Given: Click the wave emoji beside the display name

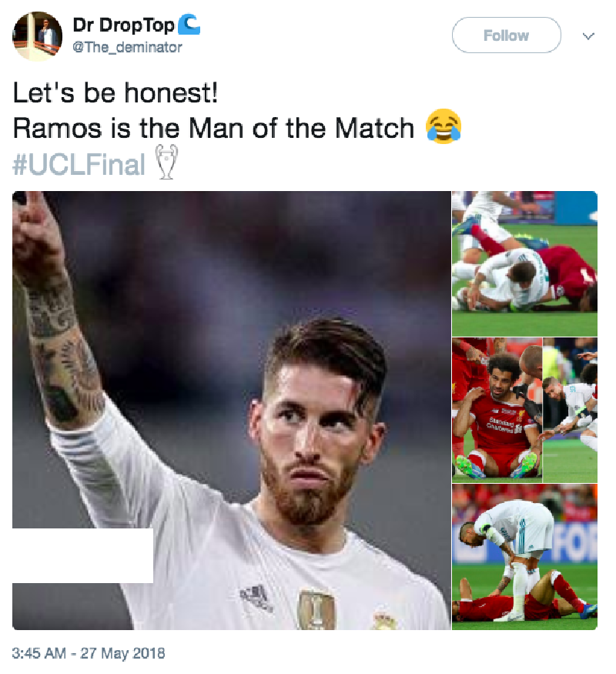Looking at the screenshot, I should (x=189, y=25).
